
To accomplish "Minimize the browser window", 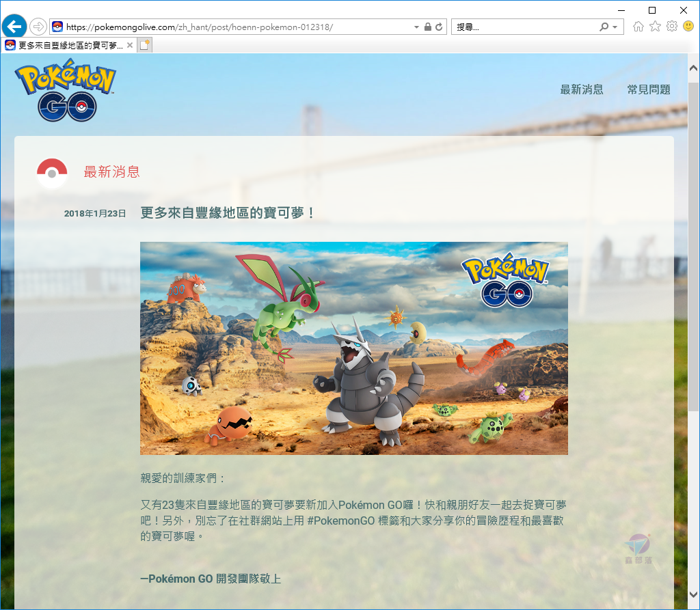I will [621, 10].
